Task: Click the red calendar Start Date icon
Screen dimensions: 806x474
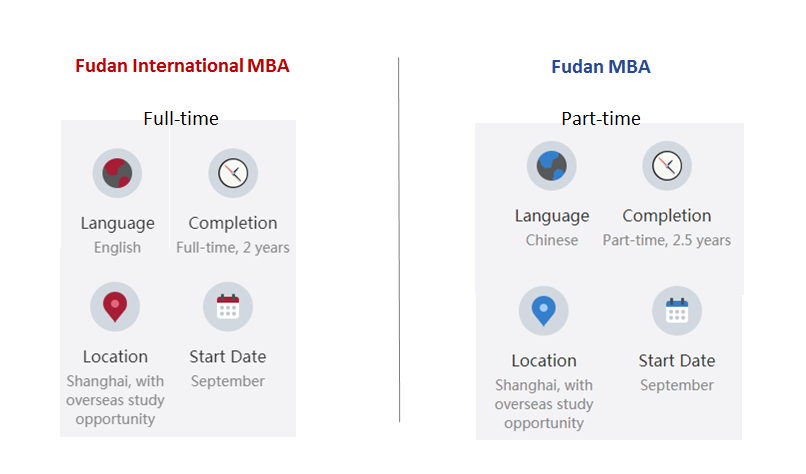Action: tap(228, 307)
